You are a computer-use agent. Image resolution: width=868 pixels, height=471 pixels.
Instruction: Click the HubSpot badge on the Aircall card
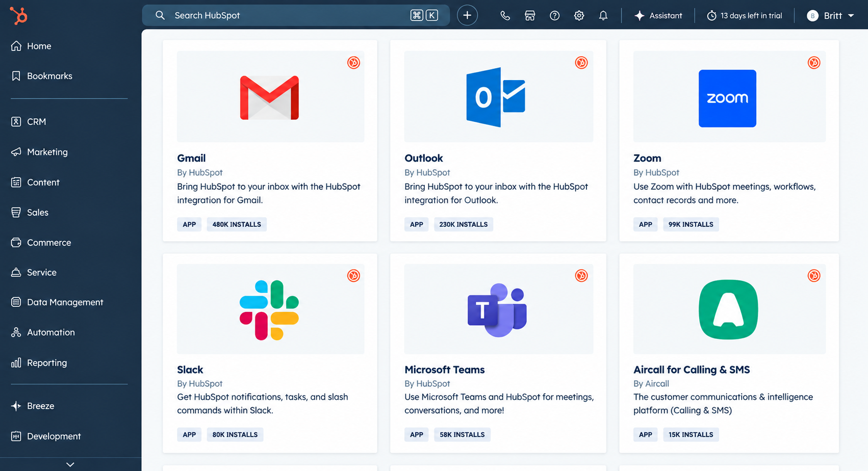[814, 276]
